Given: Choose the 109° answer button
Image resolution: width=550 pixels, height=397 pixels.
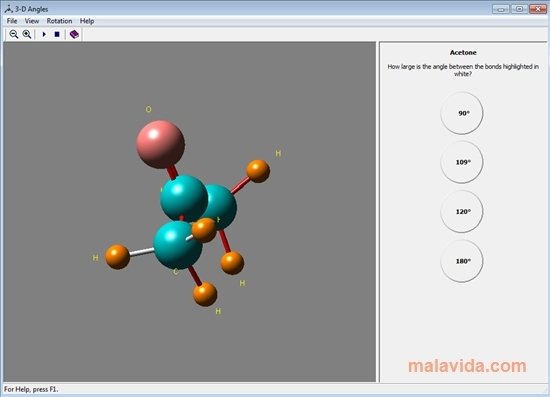Looking at the screenshot, I should point(462,162).
